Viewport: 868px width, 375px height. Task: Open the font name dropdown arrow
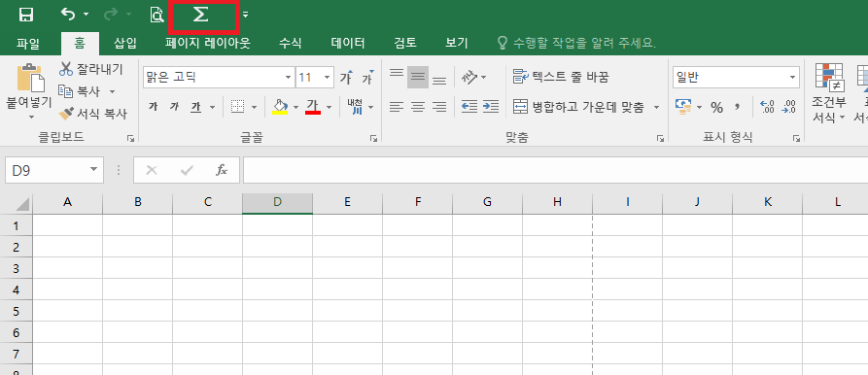(288, 77)
